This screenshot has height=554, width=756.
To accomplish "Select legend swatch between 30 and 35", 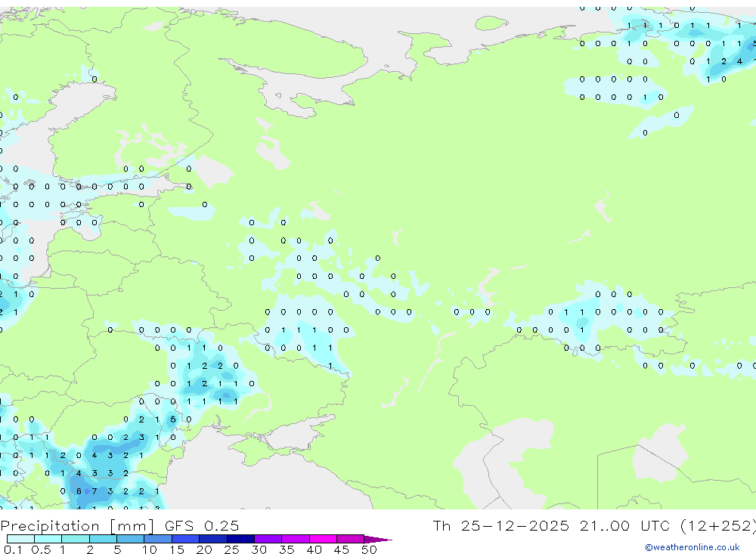I will click(268, 539).
